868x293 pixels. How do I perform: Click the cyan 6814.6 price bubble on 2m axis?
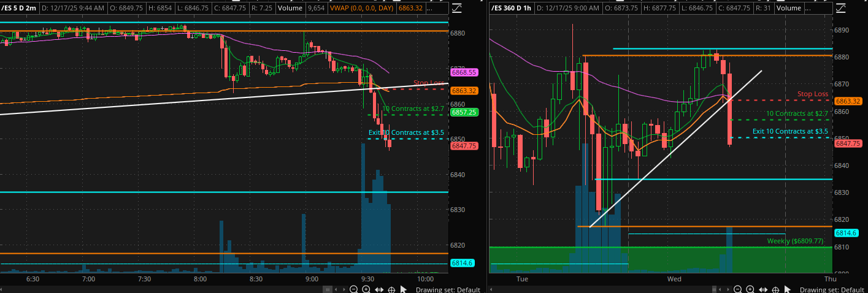pyautogui.click(x=461, y=263)
